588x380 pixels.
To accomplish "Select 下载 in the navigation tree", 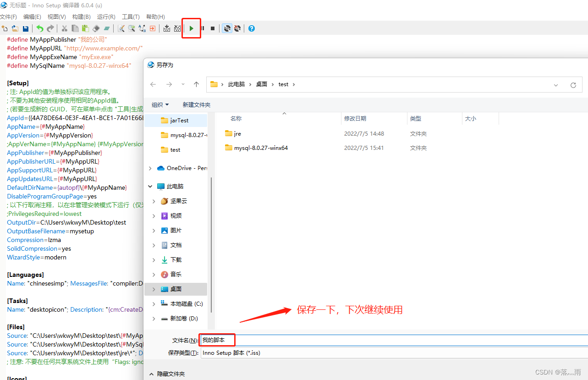I will (176, 260).
